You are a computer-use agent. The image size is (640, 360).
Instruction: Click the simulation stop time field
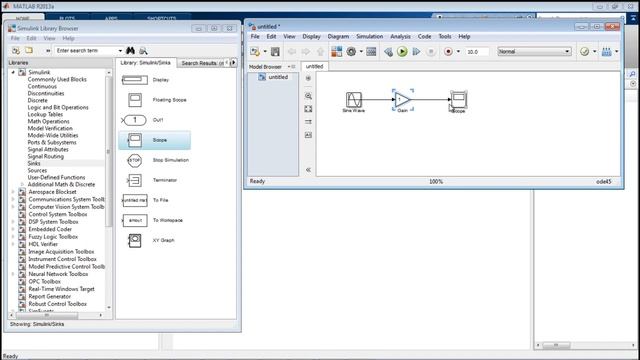pyautogui.click(x=477, y=52)
